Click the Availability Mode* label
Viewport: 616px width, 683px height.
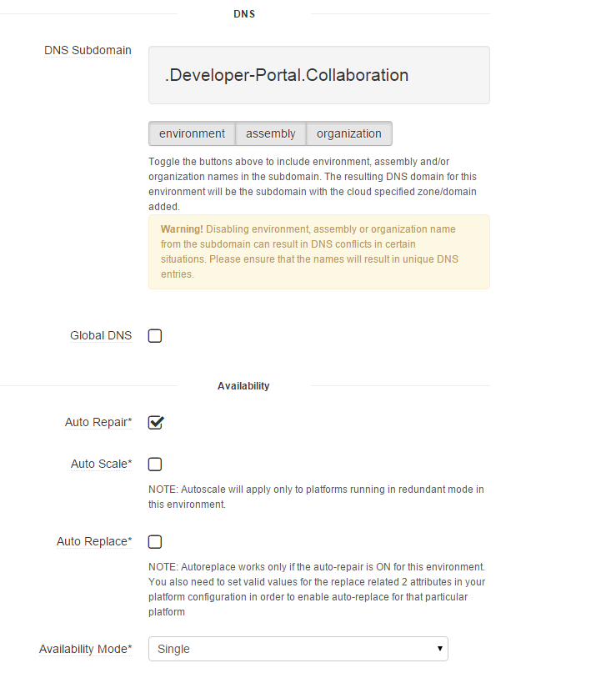coord(85,649)
